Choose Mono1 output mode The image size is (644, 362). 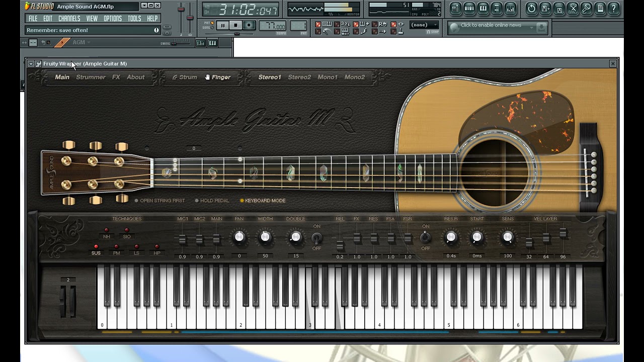click(x=328, y=77)
